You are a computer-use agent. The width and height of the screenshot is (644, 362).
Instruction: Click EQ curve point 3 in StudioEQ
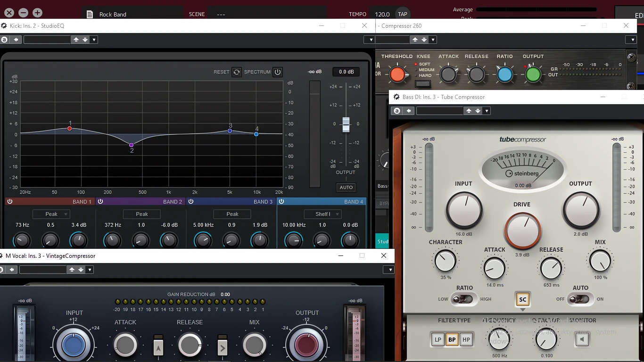pyautogui.click(x=230, y=131)
